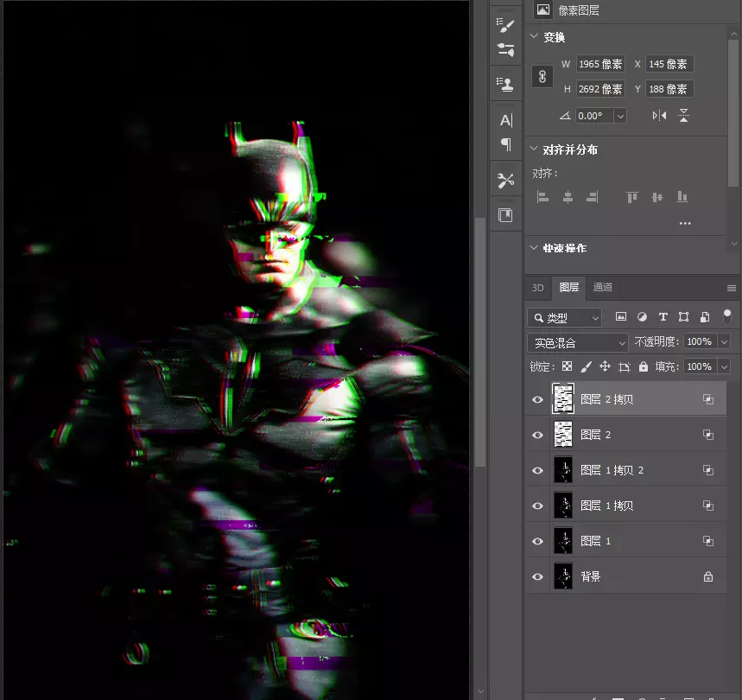Viewport: 742px width, 700px height.
Task: Click the canvas vertical scrollbar
Action: coord(480,341)
